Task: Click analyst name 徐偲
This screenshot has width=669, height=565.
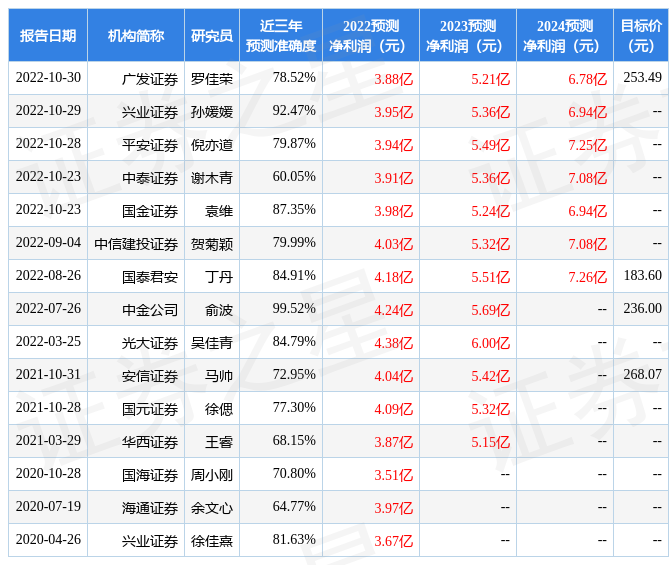Action: click(219, 409)
